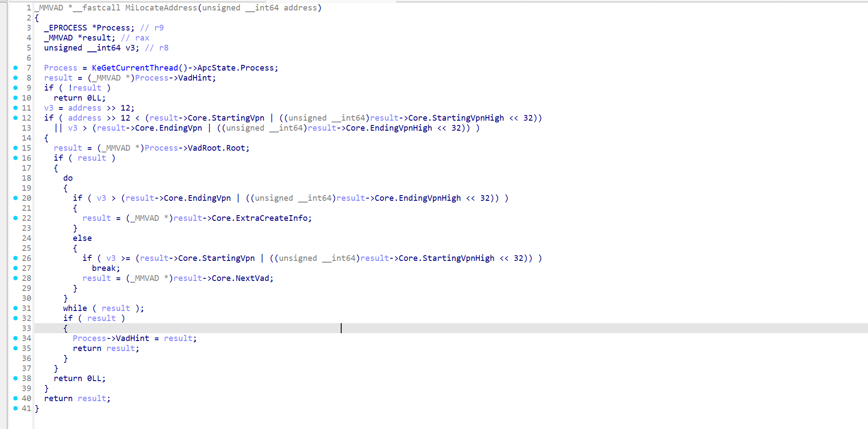Click ApcState.Process on line 7

[236, 68]
